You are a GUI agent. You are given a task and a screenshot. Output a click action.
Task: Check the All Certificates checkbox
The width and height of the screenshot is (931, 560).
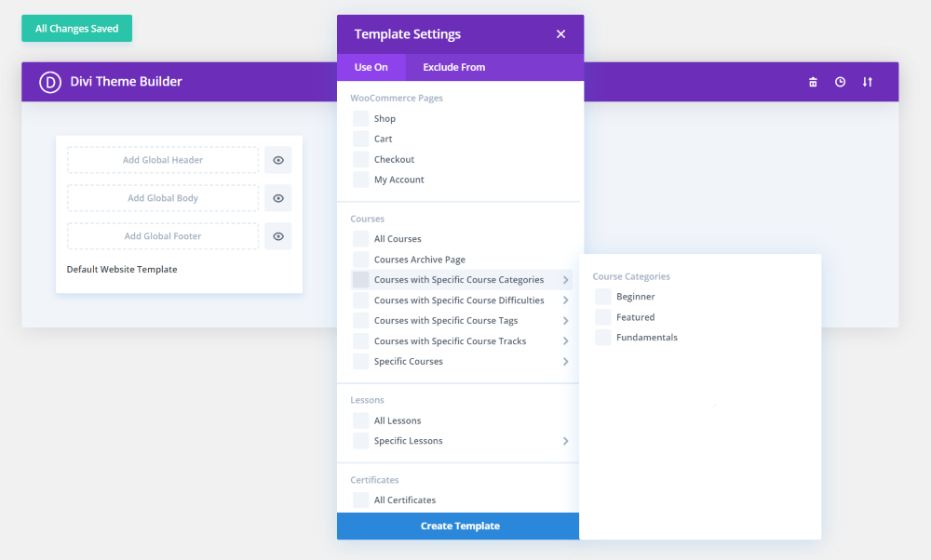click(x=360, y=500)
